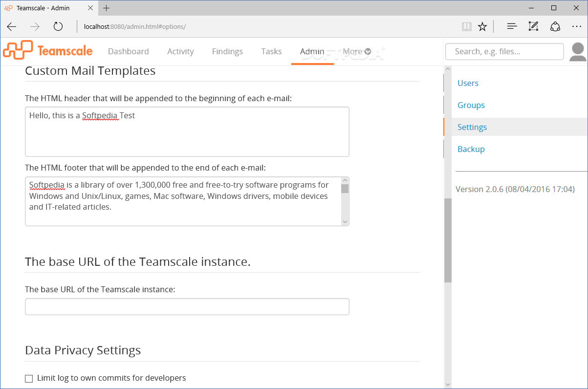Screen dimensions: 588x389
Task: Maximize the browser window
Action: pyautogui.click(x=554, y=8)
